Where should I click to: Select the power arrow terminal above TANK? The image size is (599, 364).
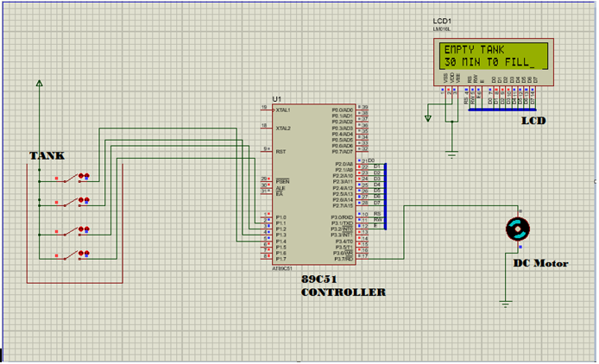(40, 84)
